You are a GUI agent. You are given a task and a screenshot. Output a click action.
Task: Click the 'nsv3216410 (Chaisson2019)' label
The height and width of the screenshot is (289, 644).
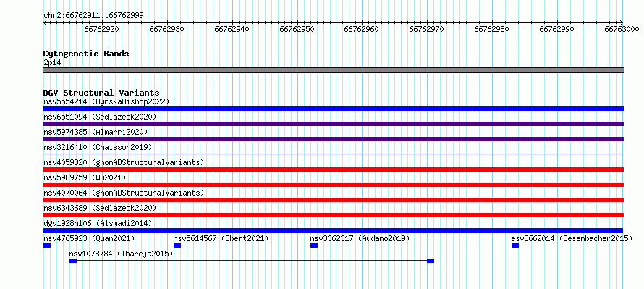(x=98, y=147)
